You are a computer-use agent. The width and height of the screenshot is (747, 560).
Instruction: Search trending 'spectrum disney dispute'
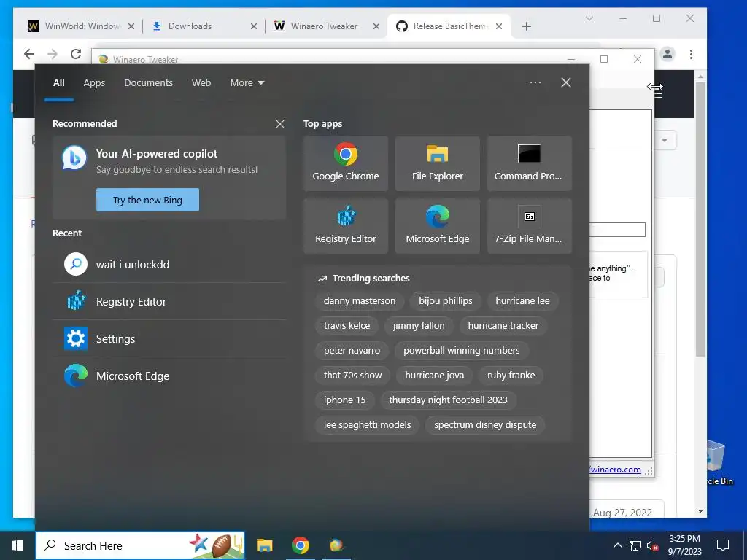485,425
